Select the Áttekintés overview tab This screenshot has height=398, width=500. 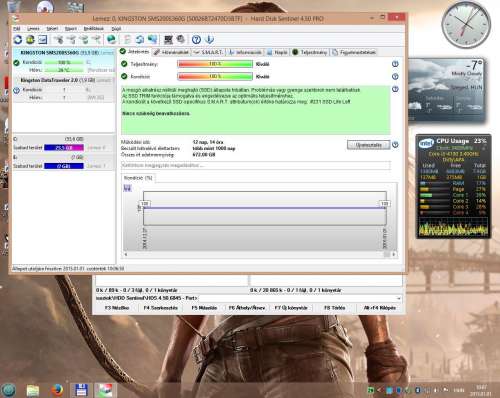135,52
